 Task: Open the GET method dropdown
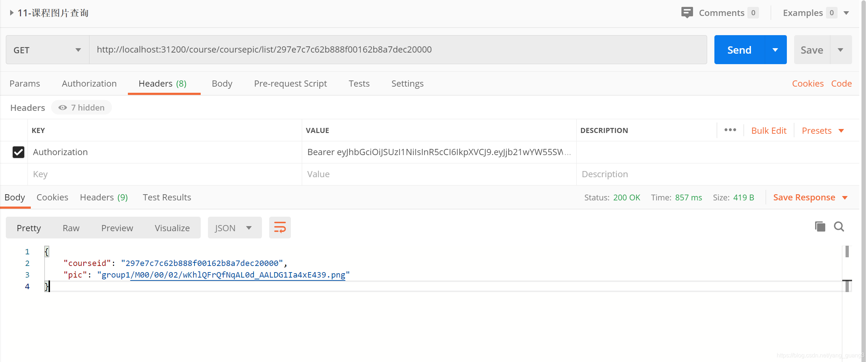[47, 50]
